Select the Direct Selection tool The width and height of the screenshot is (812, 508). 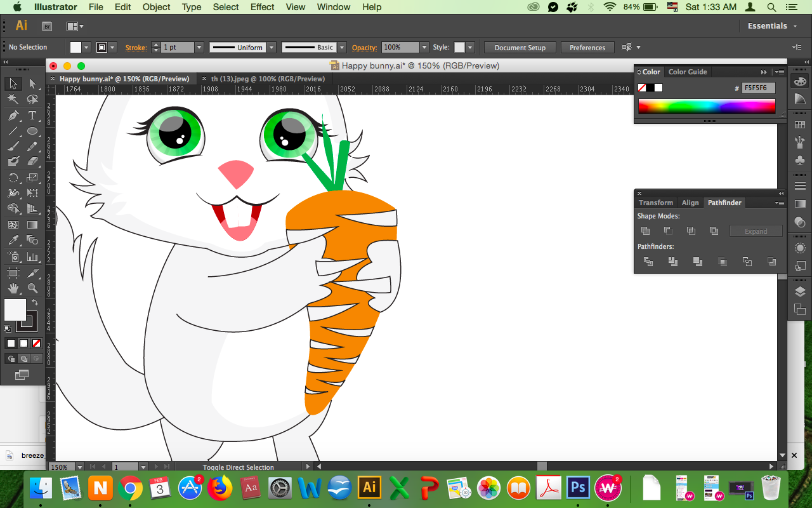tap(32, 83)
